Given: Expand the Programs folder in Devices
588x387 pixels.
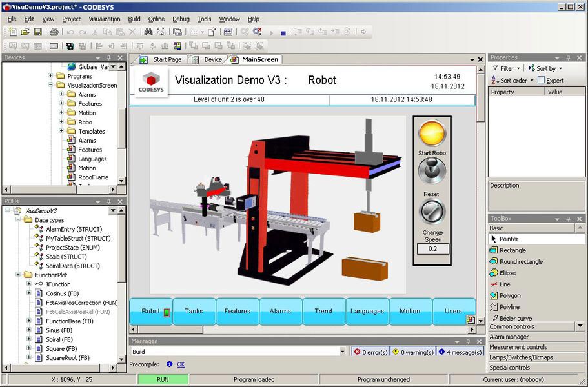Looking at the screenshot, I should [x=50, y=75].
